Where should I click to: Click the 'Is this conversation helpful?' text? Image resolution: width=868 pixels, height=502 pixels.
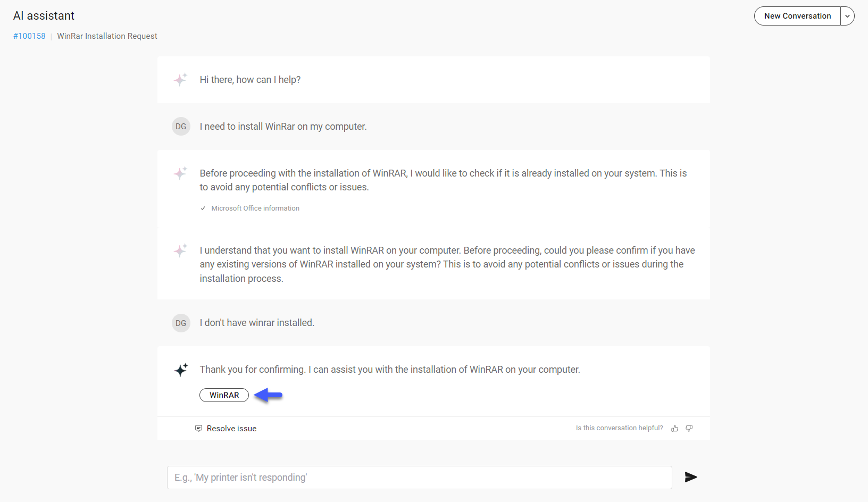pyautogui.click(x=619, y=428)
